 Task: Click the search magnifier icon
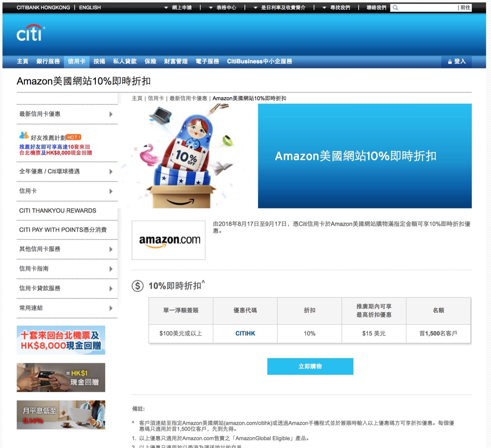pos(396,7)
